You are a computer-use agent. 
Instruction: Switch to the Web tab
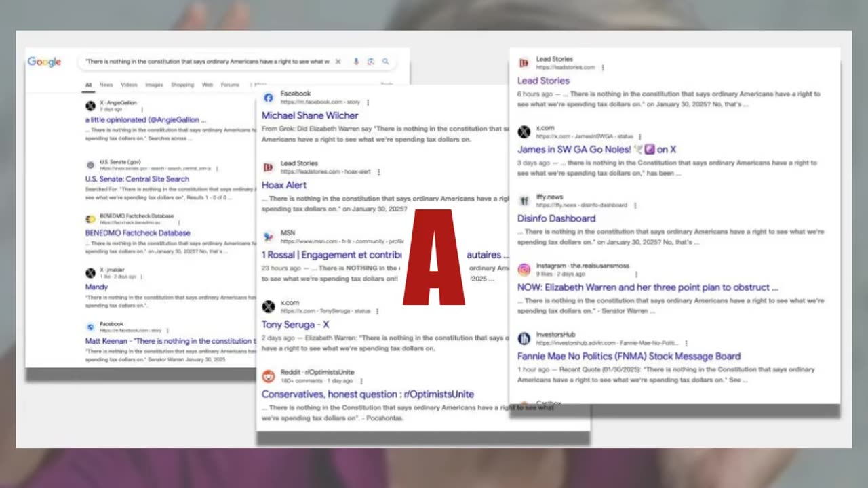coord(208,85)
